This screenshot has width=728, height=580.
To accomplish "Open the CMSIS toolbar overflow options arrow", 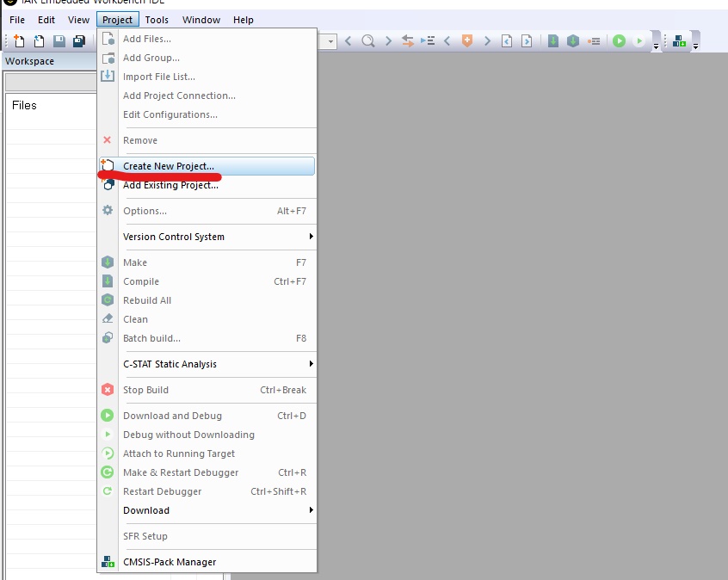I will click(x=695, y=46).
